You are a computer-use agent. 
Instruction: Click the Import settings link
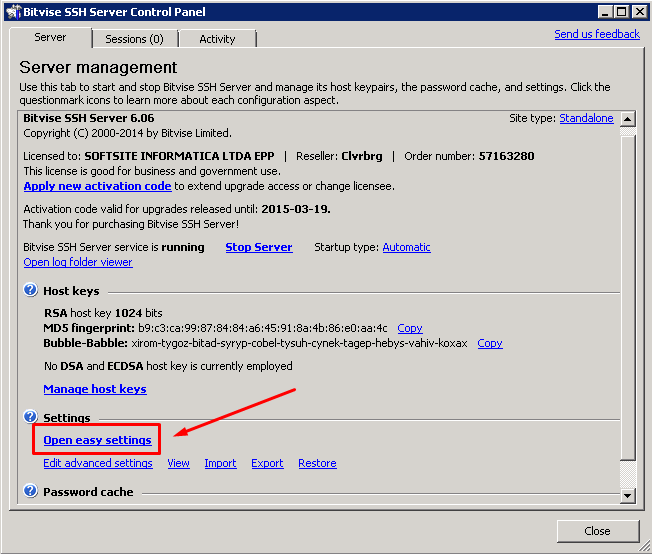(x=220, y=463)
